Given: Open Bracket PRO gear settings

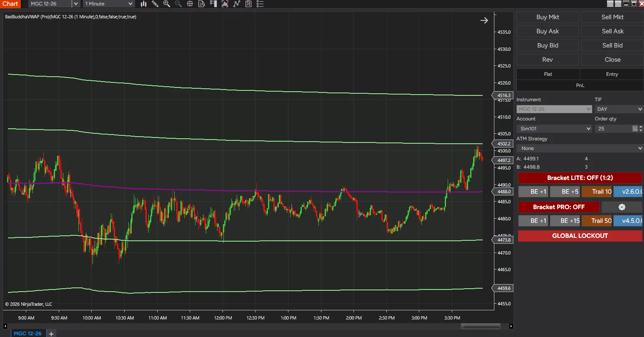Looking at the screenshot, I should (622, 207).
